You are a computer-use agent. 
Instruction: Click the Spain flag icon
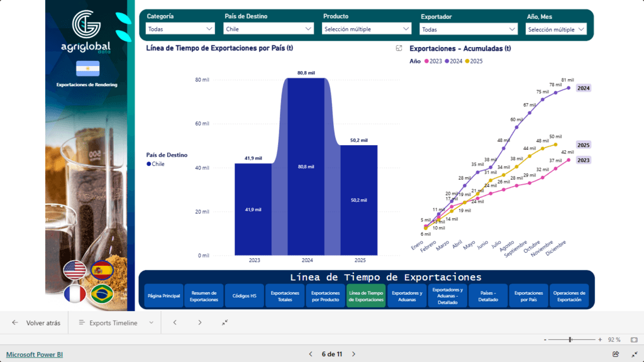tap(101, 271)
